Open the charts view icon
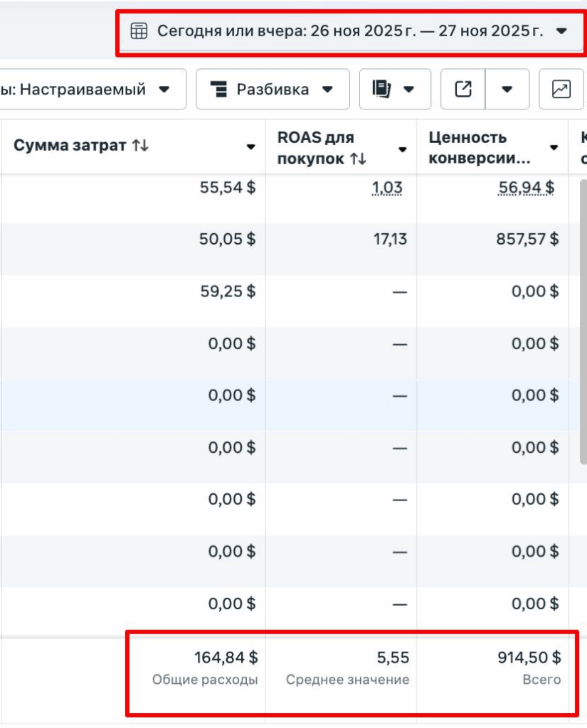This screenshot has height=728, width=587. pyautogui.click(x=561, y=89)
